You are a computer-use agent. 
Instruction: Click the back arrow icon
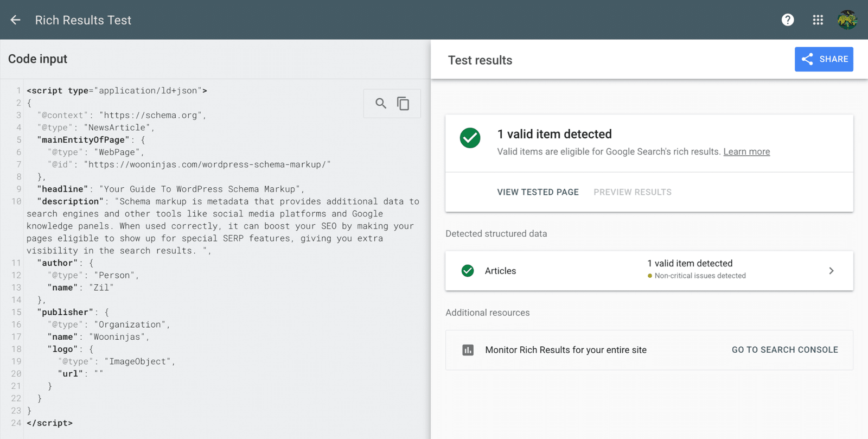[15, 20]
